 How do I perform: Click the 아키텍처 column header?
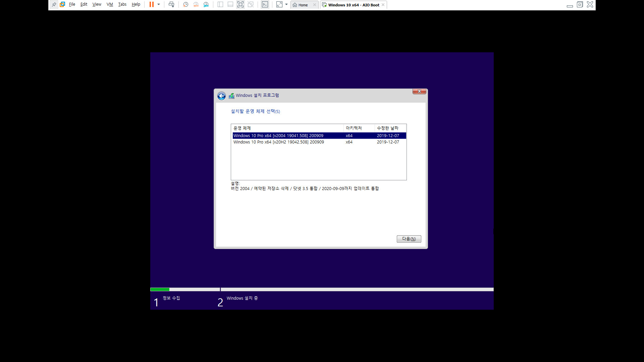(x=359, y=128)
